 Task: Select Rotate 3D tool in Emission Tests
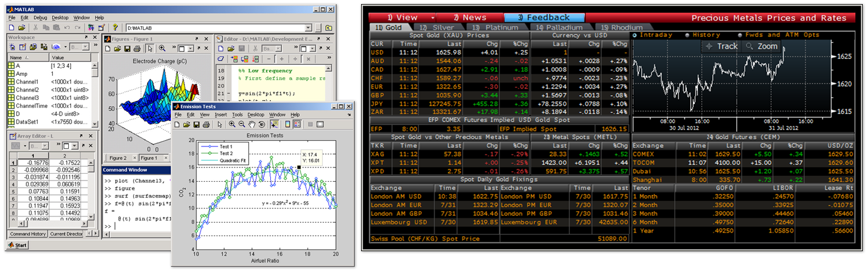pyautogui.click(x=262, y=124)
